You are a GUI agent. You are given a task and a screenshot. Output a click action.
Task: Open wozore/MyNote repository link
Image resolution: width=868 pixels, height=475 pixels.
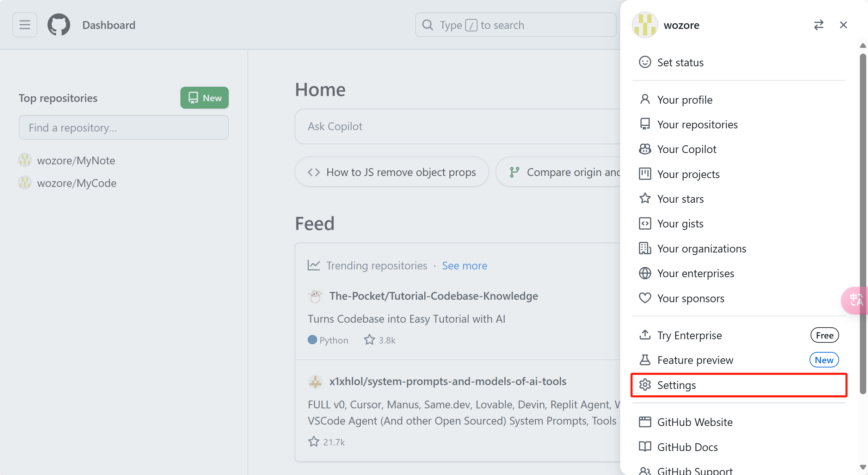tap(76, 160)
